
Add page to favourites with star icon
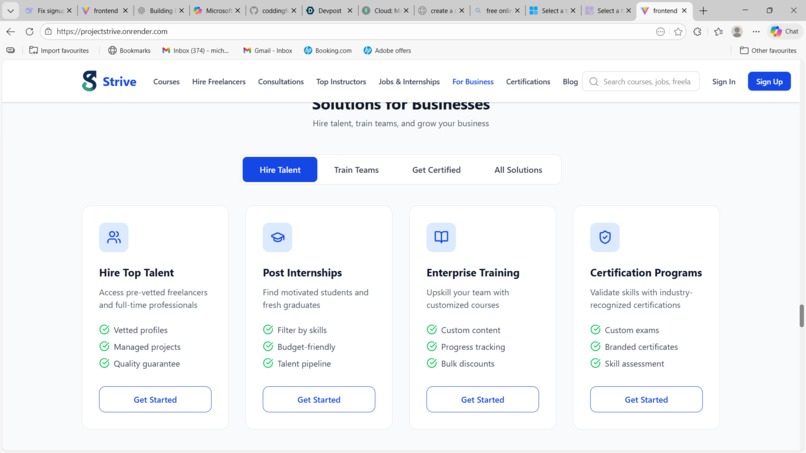[678, 31]
